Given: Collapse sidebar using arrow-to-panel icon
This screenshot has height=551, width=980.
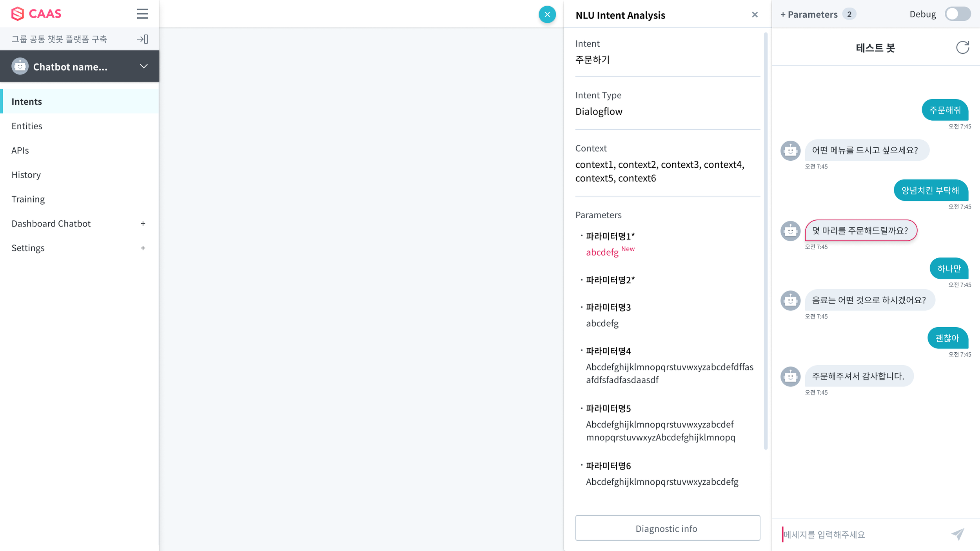Looking at the screenshot, I should pos(142,39).
